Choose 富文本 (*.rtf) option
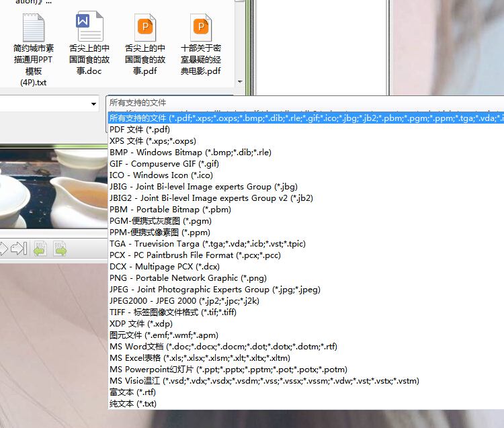Viewport: 504px width, 428px height. (306, 392)
